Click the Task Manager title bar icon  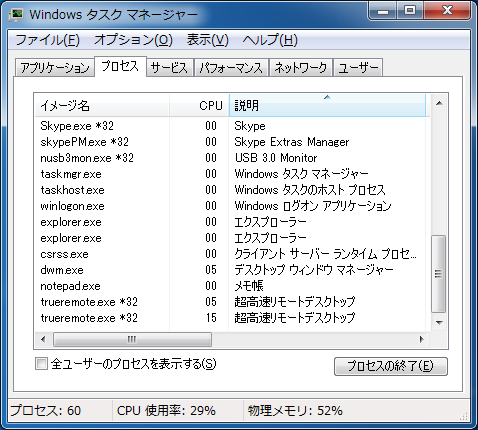tap(16, 14)
